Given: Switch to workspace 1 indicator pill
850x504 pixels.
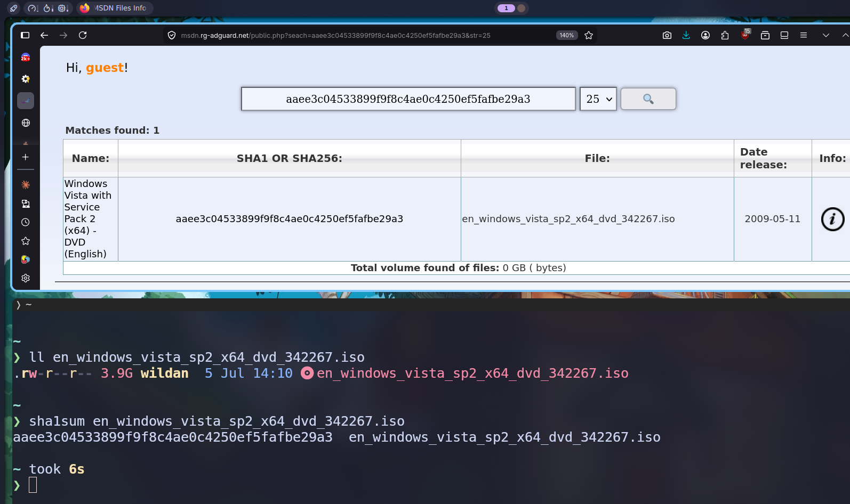Looking at the screenshot, I should [x=506, y=8].
